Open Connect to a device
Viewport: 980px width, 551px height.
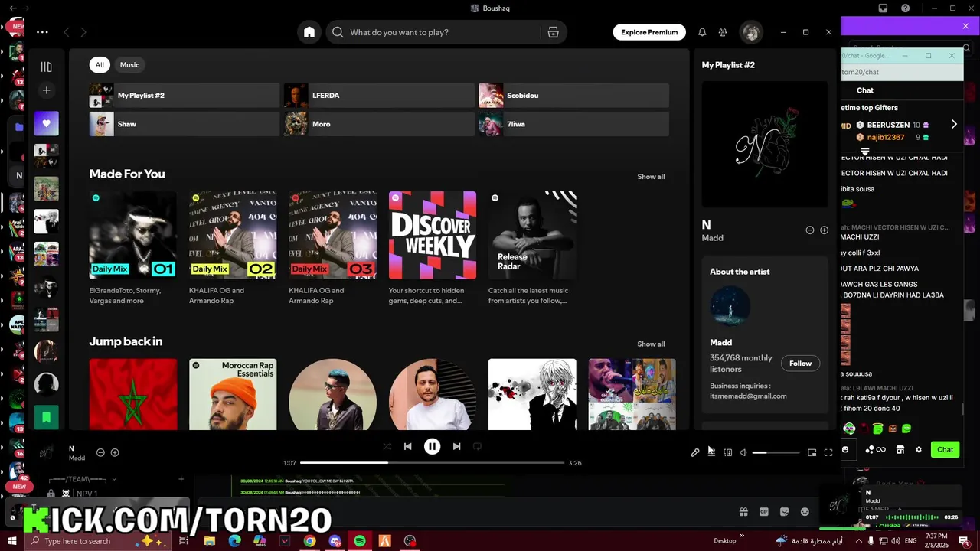tap(728, 453)
